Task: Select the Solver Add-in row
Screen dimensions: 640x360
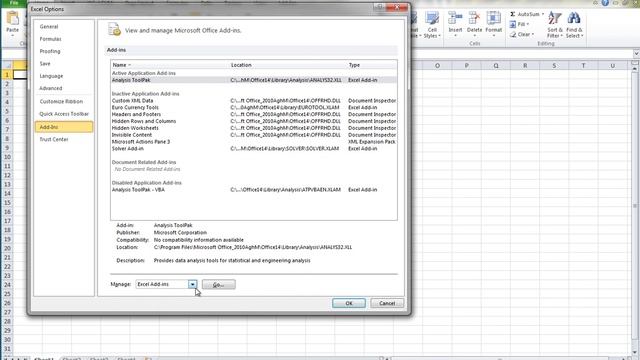Action: click(253, 149)
